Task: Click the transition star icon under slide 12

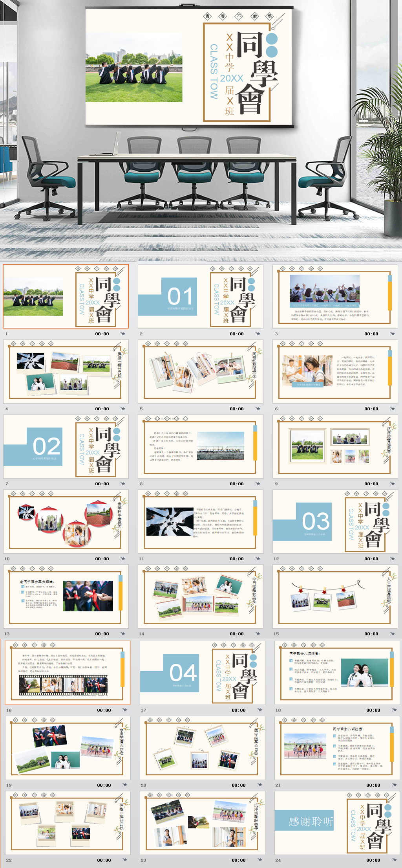Action: click(392, 559)
